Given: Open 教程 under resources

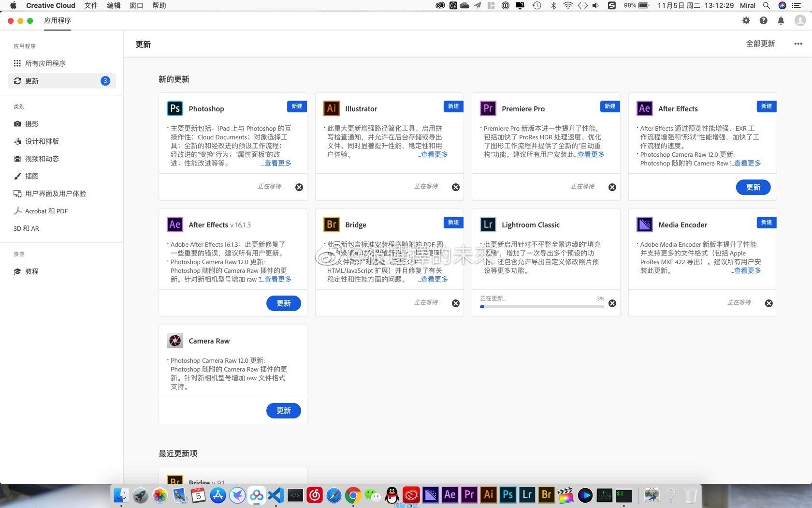Looking at the screenshot, I should pos(62,271).
